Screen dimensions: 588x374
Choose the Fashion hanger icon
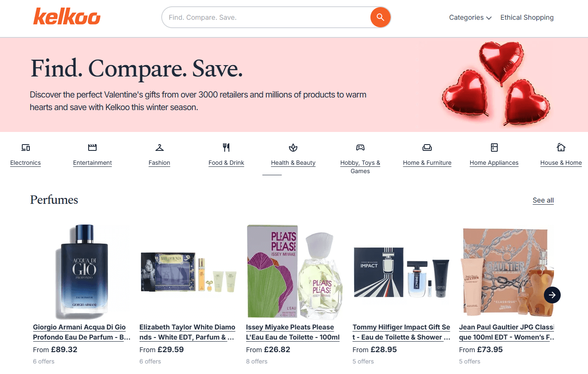(x=160, y=147)
